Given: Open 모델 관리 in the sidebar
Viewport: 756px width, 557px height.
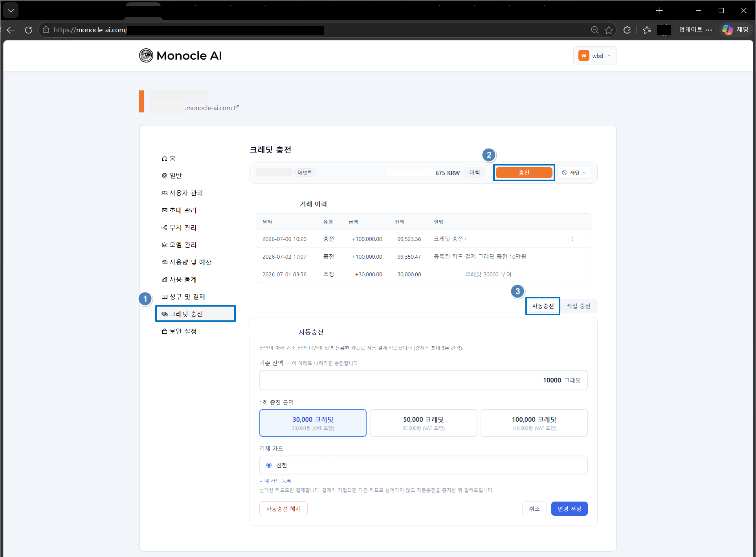Looking at the screenshot, I should coord(179,245).
